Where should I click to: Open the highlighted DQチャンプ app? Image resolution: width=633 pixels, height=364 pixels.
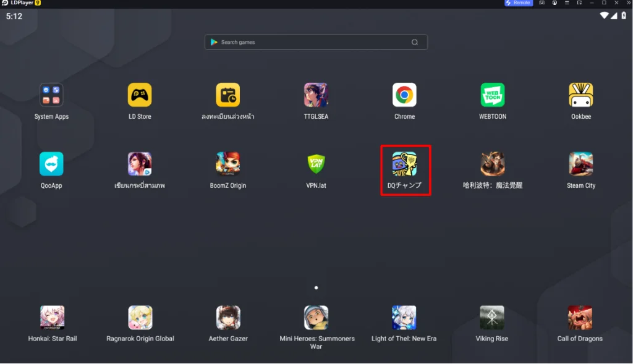pos(404,164)
